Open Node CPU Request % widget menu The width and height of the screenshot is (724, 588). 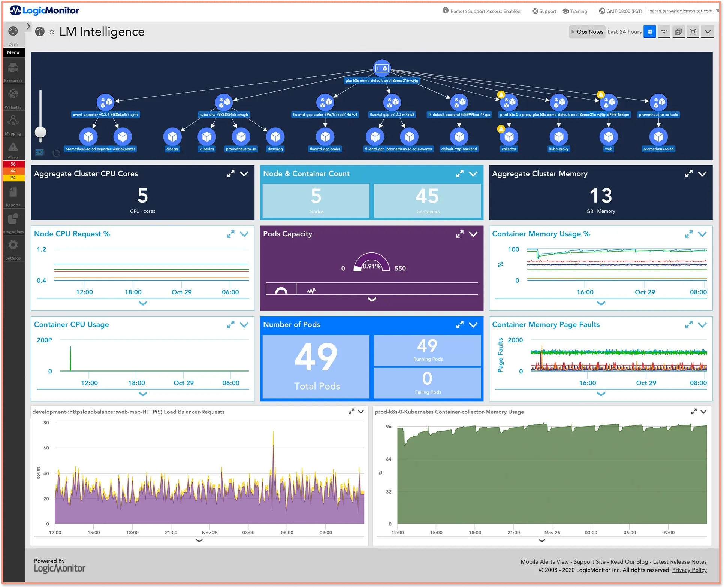click(x=244, y=234)
